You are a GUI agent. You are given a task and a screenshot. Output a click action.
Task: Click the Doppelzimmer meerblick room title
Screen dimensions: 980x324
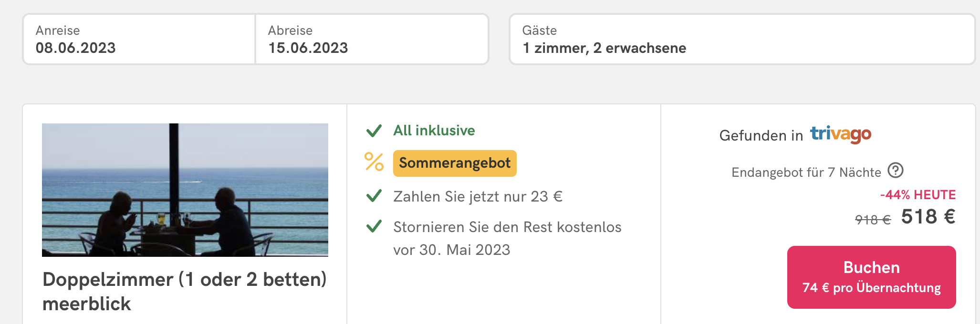point(185,291)
